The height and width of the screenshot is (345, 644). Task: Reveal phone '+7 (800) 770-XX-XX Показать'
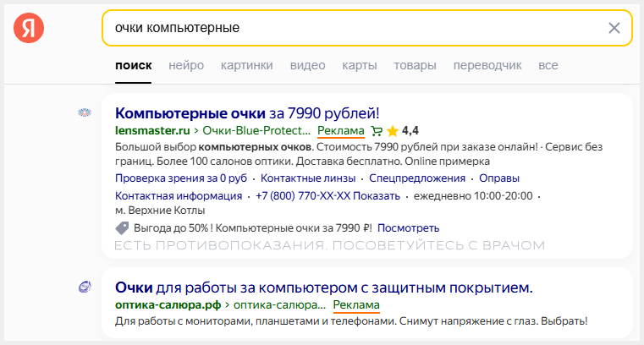(328, 195)
